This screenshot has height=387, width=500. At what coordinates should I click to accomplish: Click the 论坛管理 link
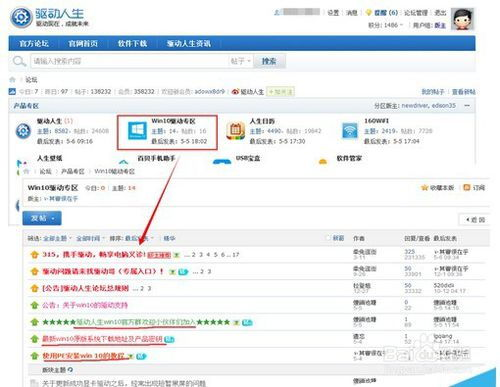pos(416,13)
